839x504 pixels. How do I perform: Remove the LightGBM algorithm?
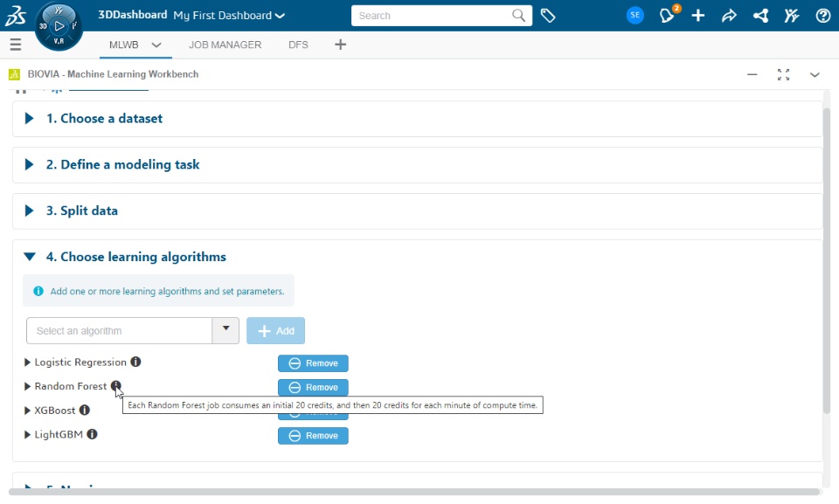(x=313, y=436)
